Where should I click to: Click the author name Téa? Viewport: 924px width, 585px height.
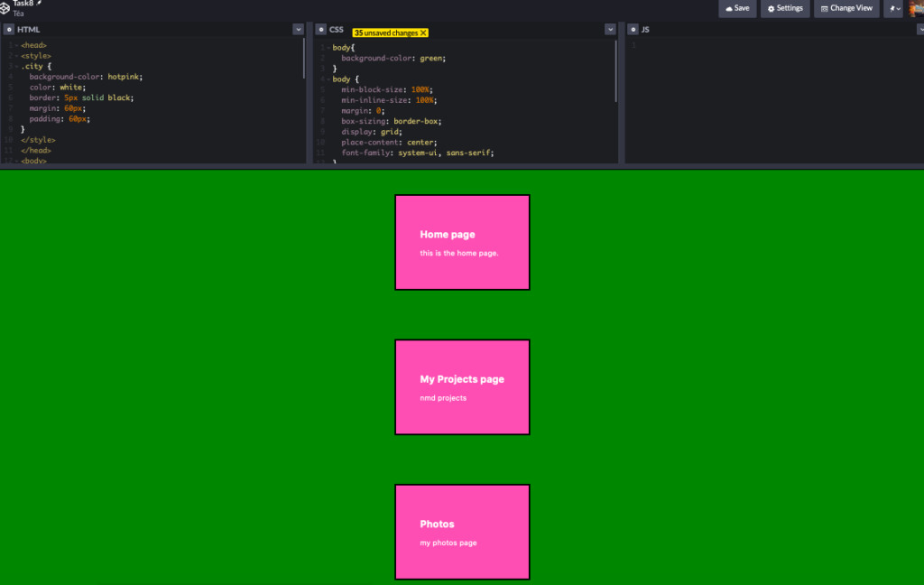tap(18, 14)
